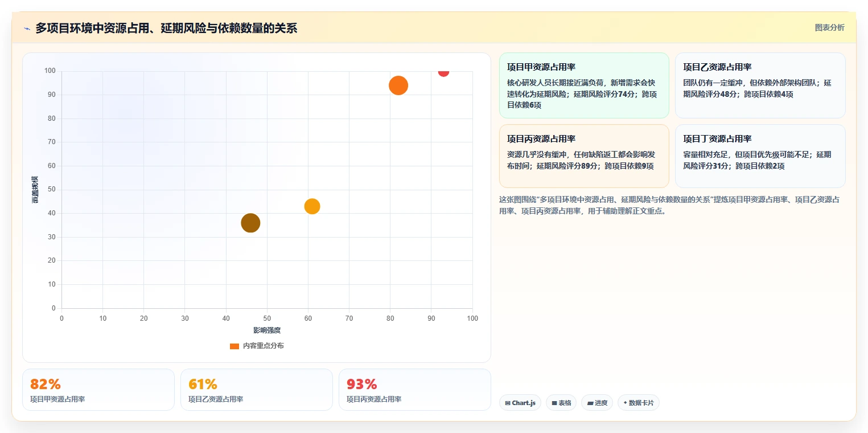Click the text 跨项目依赖9项 in 项目丙 card
The width and height of the screenshot is (868, 433).
point(629,166)
